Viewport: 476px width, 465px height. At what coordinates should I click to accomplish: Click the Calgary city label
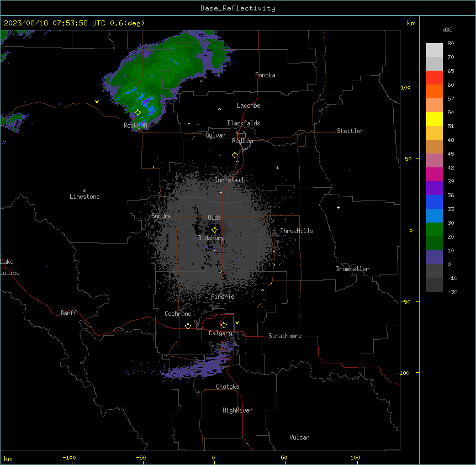(x=221, y=333)
